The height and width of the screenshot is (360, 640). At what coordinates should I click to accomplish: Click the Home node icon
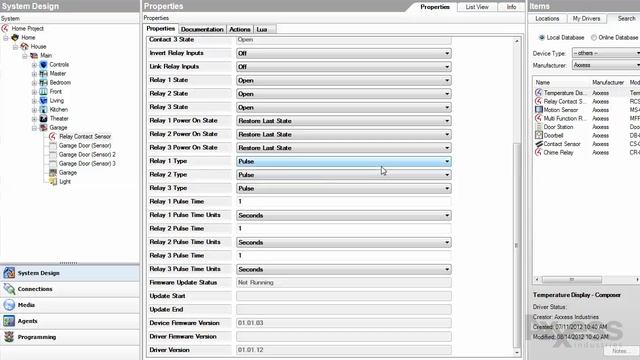[x=15, y=37]
